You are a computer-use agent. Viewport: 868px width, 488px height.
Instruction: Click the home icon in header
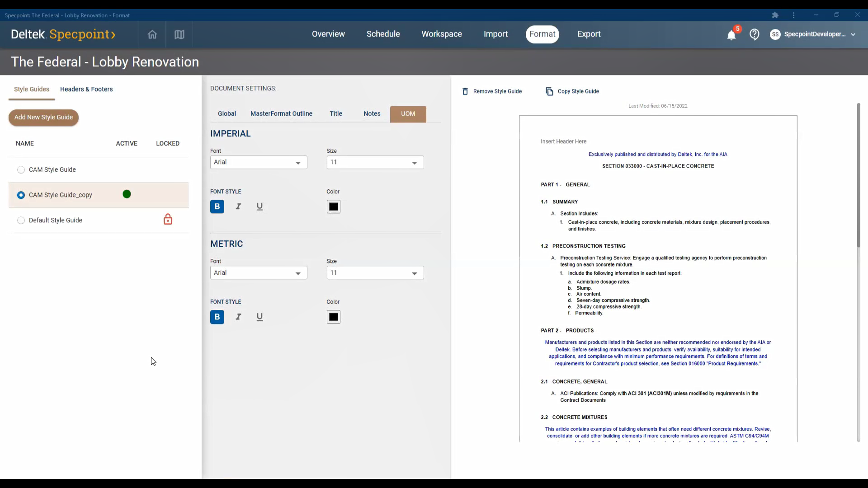click(x=152, y=34)
